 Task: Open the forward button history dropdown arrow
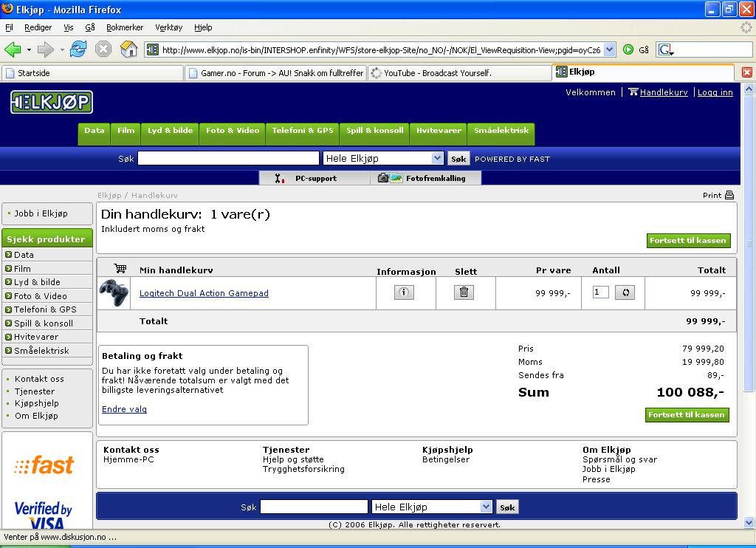tap(62, 49)
